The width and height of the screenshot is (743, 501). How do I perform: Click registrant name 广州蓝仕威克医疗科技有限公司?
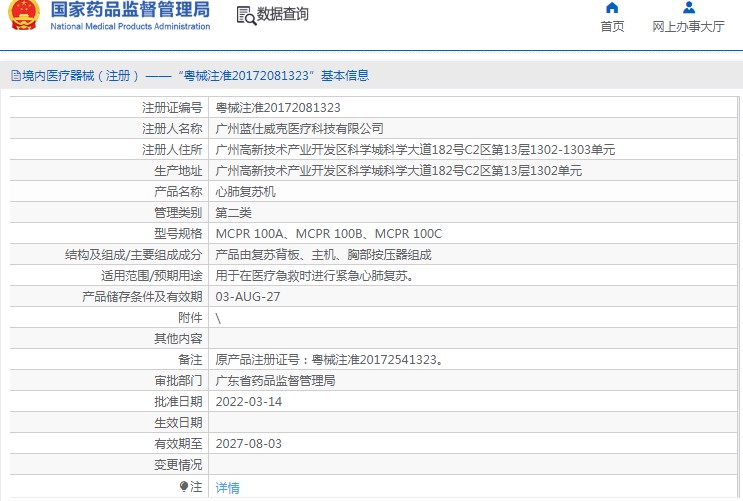click(299, 129)
